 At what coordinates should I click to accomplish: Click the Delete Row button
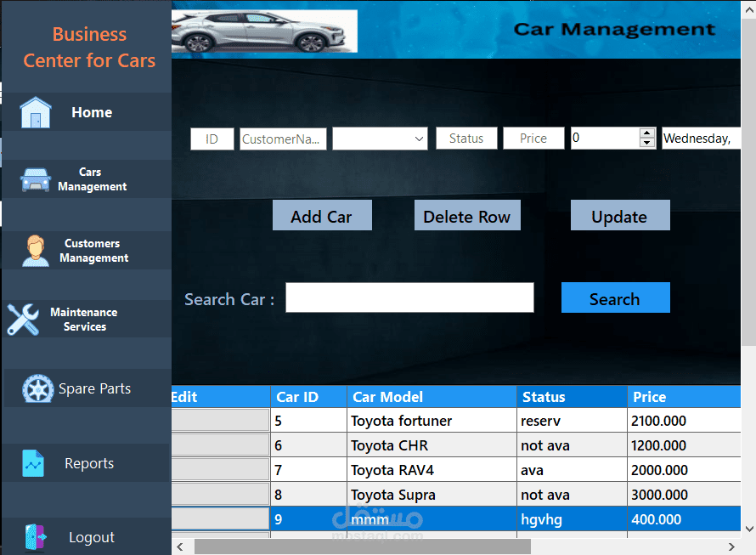467,215
